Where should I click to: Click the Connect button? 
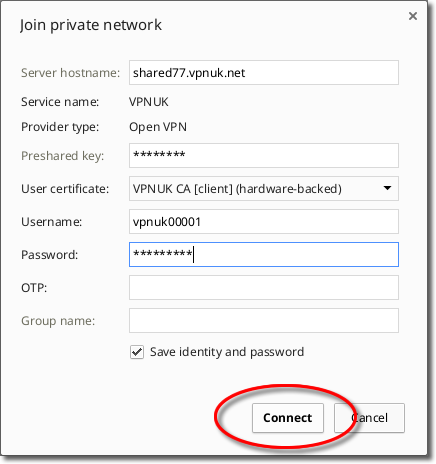coord(288,418)
